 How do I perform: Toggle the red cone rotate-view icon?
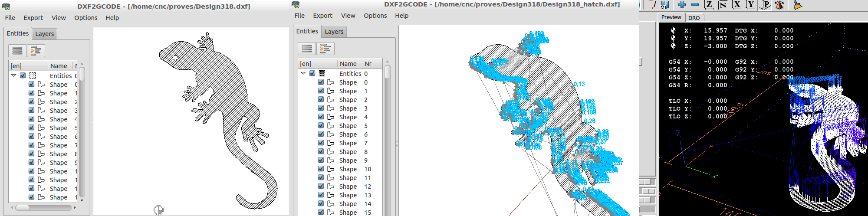(779, 5)
